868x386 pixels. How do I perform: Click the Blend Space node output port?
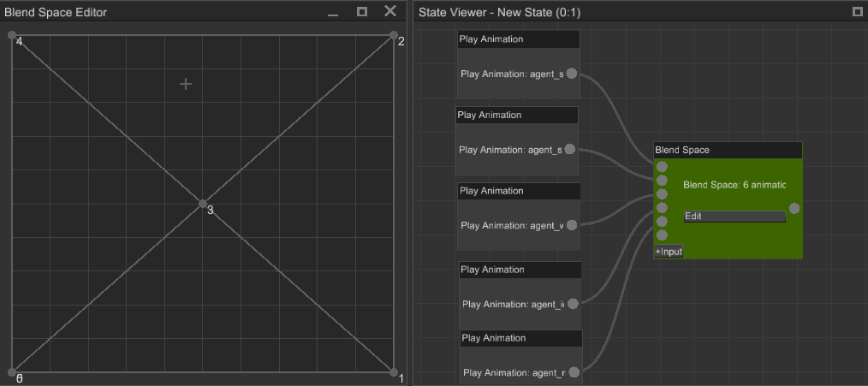pyautogui.click(x=794, y=208)
